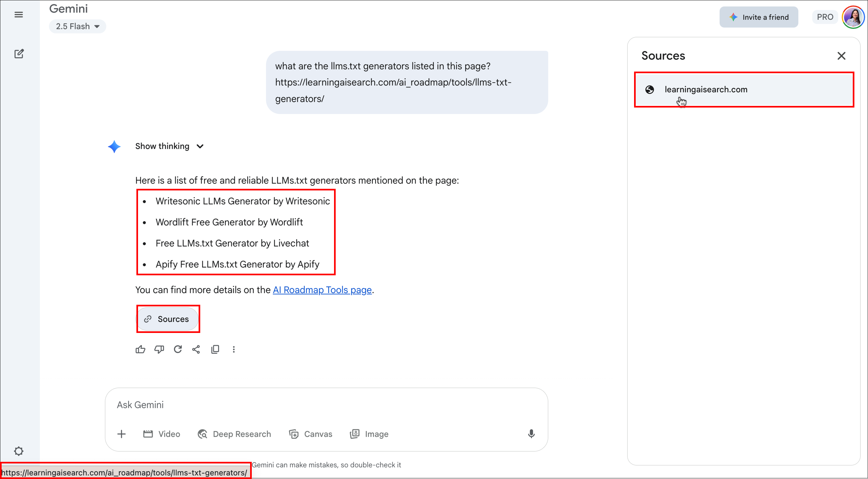The width and height of the screenshot is (868, 479).
Task: Share the response via share icon
Action: [196, 349]
